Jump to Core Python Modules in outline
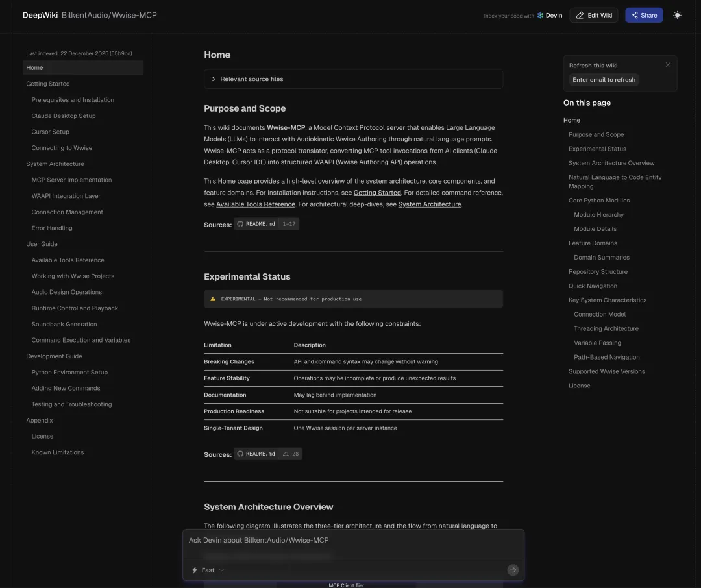This screenshot has height=588, width=701. (x=599, y=201)
